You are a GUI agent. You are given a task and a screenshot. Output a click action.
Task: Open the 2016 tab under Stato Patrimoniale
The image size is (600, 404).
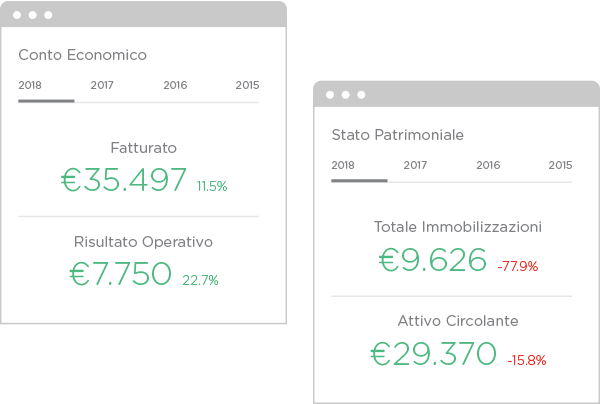488,165
